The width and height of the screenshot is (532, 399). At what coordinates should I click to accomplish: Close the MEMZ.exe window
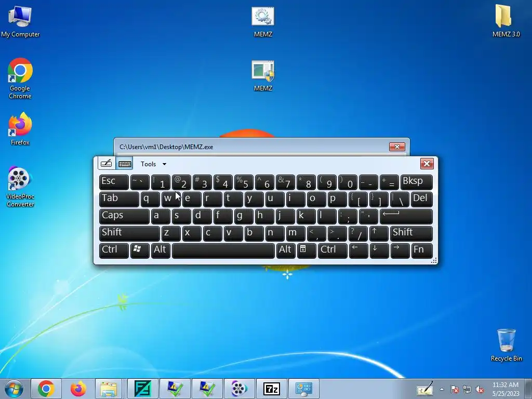(397, 147)
